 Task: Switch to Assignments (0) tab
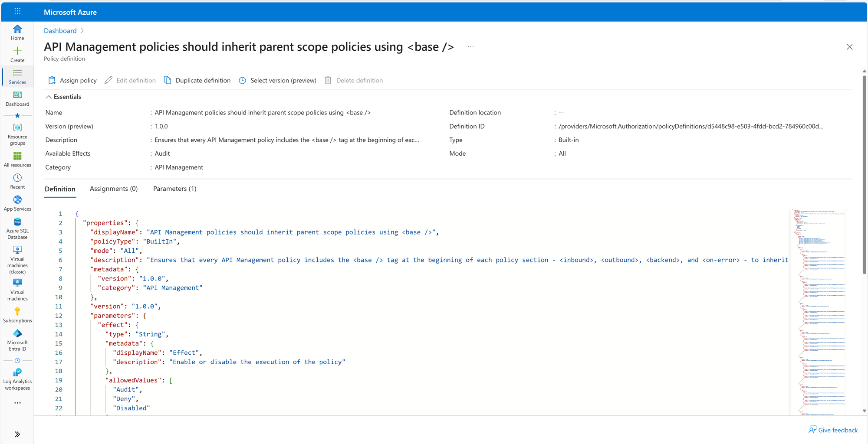click(114, 189)
